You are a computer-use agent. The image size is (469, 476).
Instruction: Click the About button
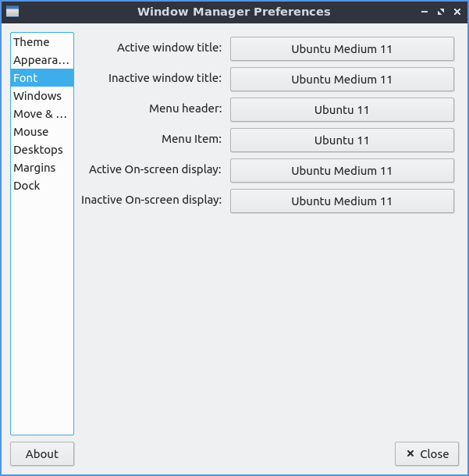pos(42,454)
